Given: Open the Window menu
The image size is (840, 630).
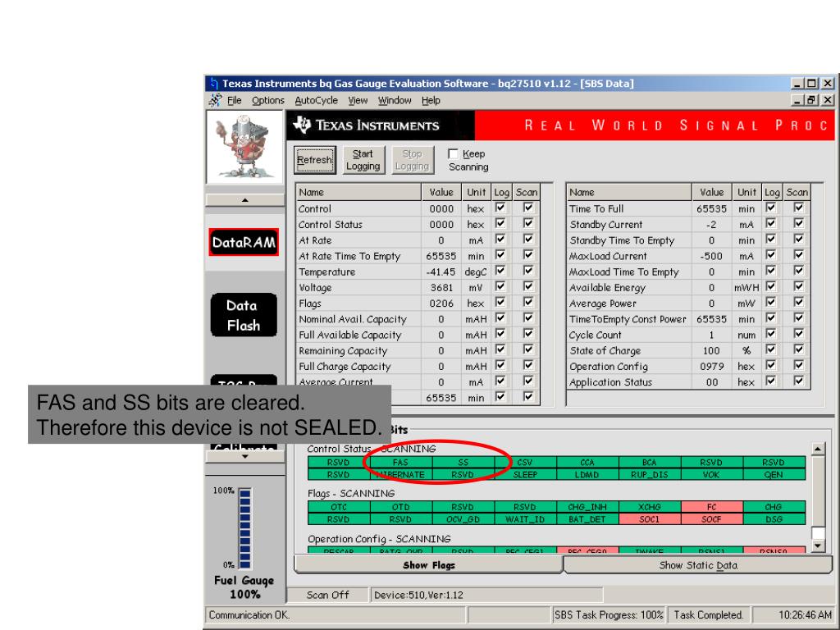Looking at the screenshot, I should pyautogui.click(x=395, y=100).
